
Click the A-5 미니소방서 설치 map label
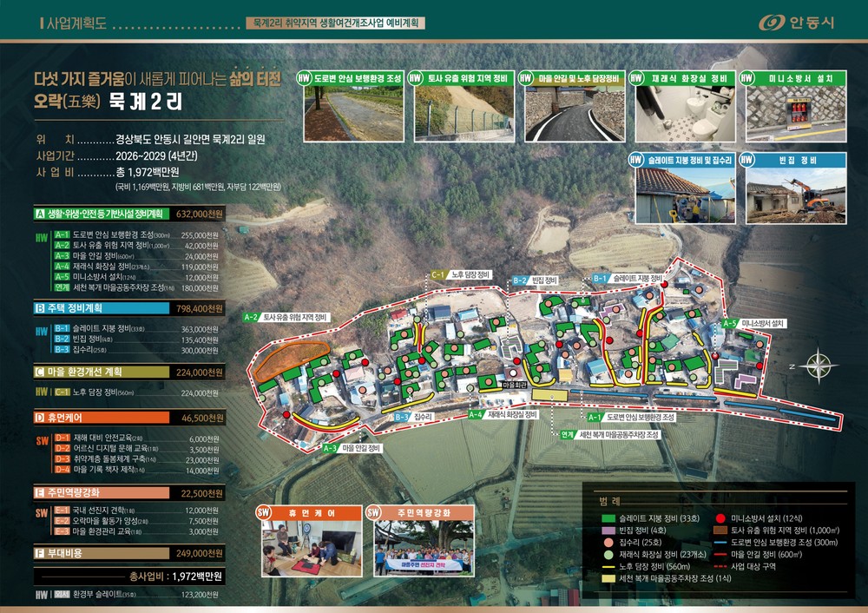(754, 323)
